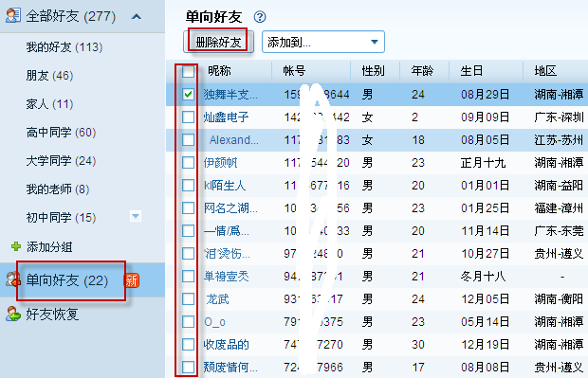Click the 删除好友 button
This screenshot has width=588, height=378.
(218, 42)
